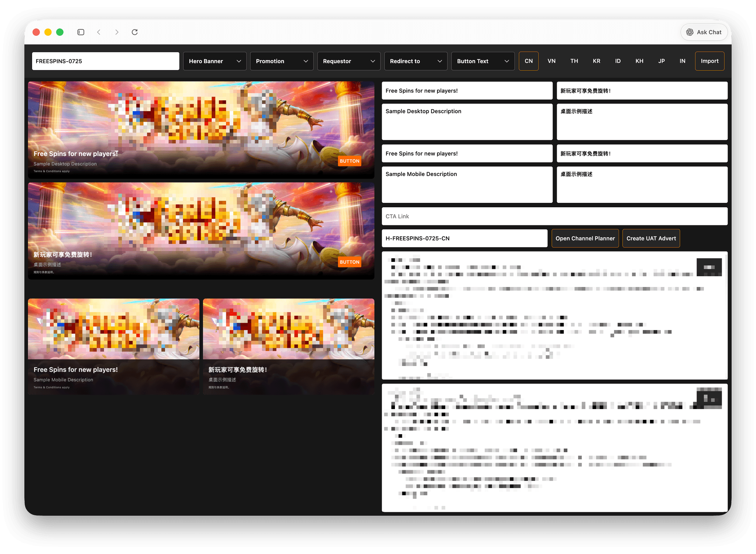This screenshot has width=756, height=554.
Task: Expand the Requestor dropdown
Action: 349,61
